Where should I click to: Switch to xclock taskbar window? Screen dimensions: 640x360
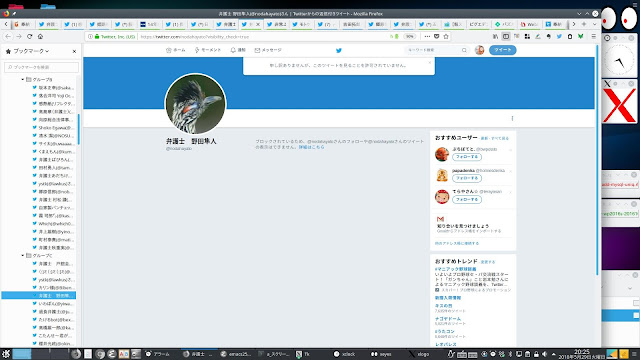point(345,354)
